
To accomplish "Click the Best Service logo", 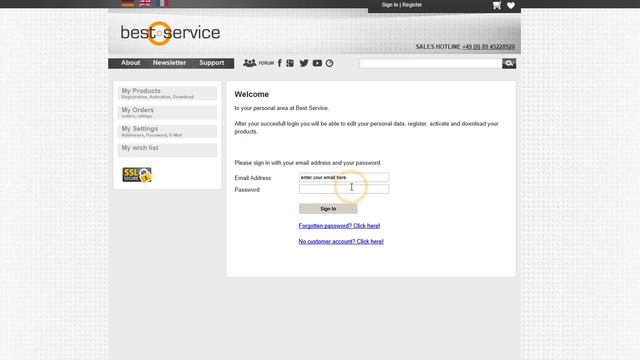I will [x=170, y=33].
